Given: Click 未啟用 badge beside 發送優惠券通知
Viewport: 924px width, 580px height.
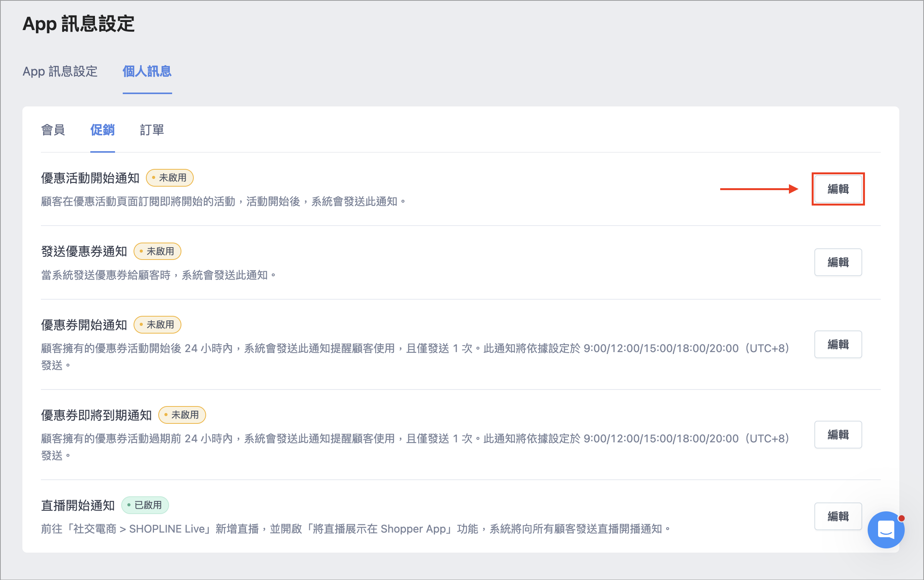Looking at the screenshot, I should (x=157, y=251).
